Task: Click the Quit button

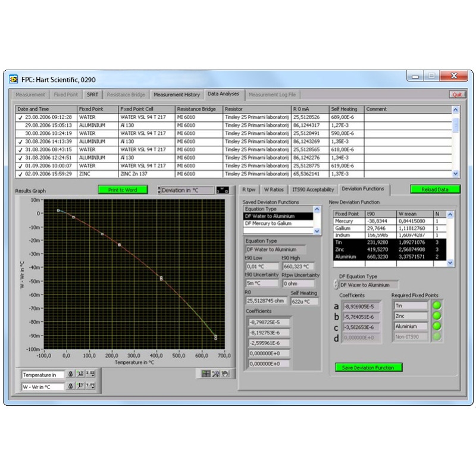Action: point(457,95)
